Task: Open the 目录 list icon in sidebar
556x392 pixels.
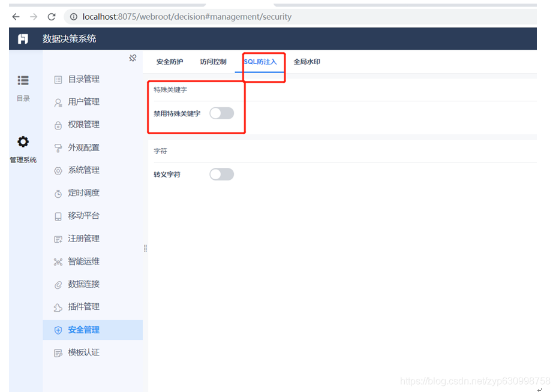Action: pos(23,80)
